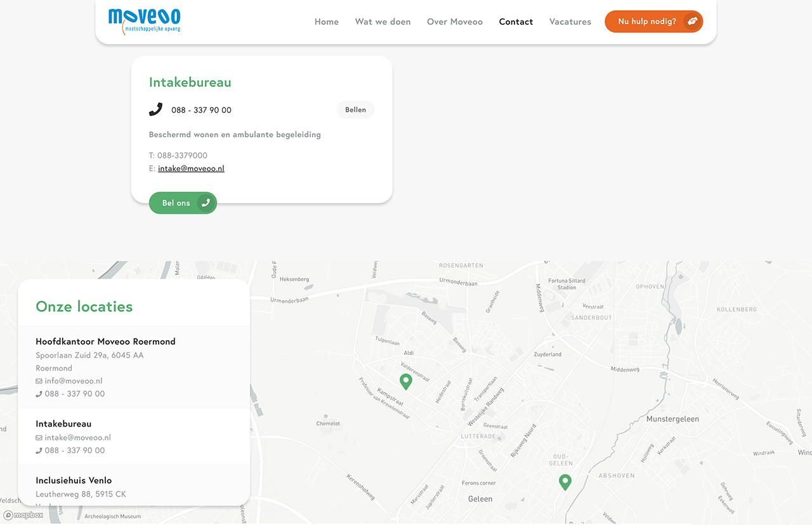Click Zuyderland label on map

point(547,354)
